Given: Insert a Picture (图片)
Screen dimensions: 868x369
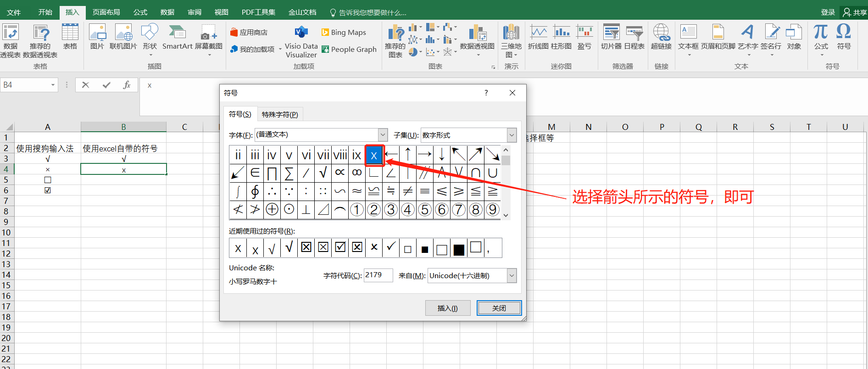Looking at the screenshot, I should (x=97, y=37).
